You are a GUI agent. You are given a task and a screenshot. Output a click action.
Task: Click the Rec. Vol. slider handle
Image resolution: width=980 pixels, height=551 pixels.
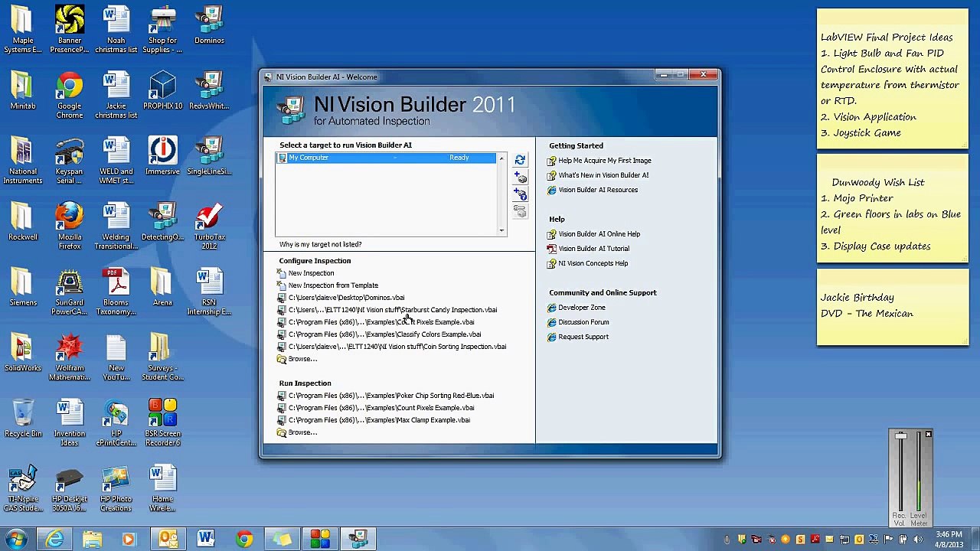click(900, 436)
